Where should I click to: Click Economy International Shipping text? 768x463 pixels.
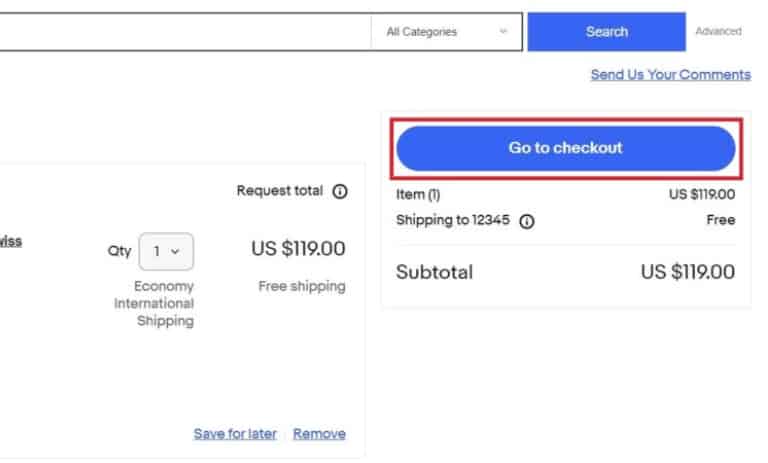tap(154, 303)
